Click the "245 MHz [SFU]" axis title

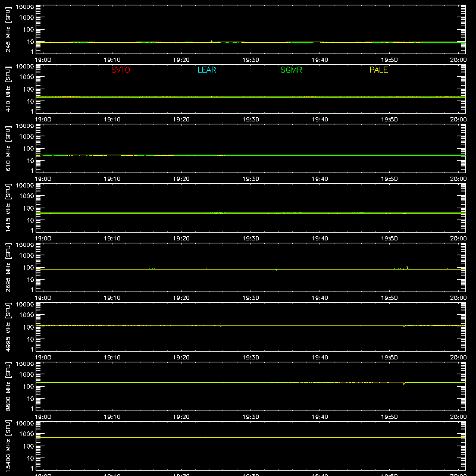point(8,29)
